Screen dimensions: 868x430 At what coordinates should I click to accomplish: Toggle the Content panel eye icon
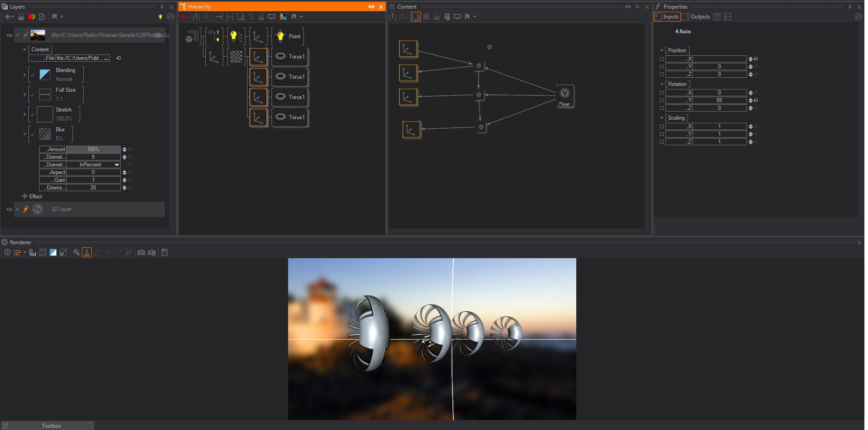[628, 7]
